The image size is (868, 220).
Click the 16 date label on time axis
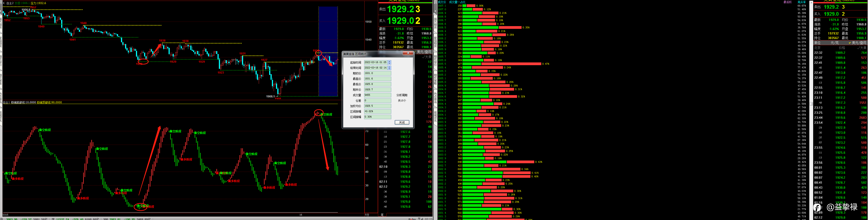pyautogui.click(x=301, y=215)
